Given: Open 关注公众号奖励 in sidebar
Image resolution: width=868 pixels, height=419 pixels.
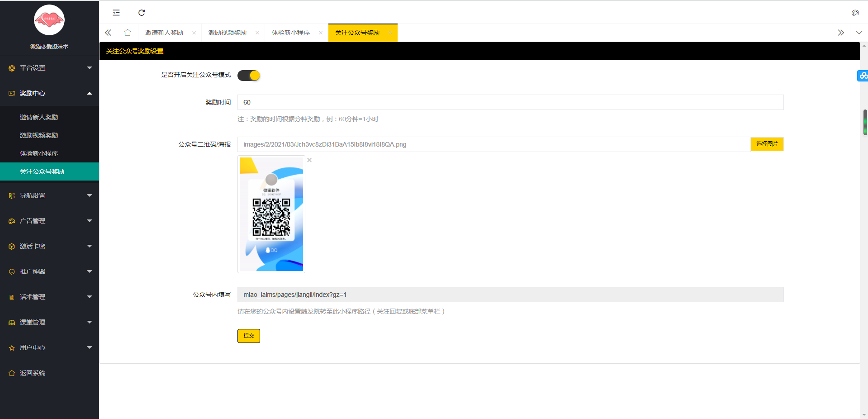Looking at the screenshot, I should pos(49,171).
